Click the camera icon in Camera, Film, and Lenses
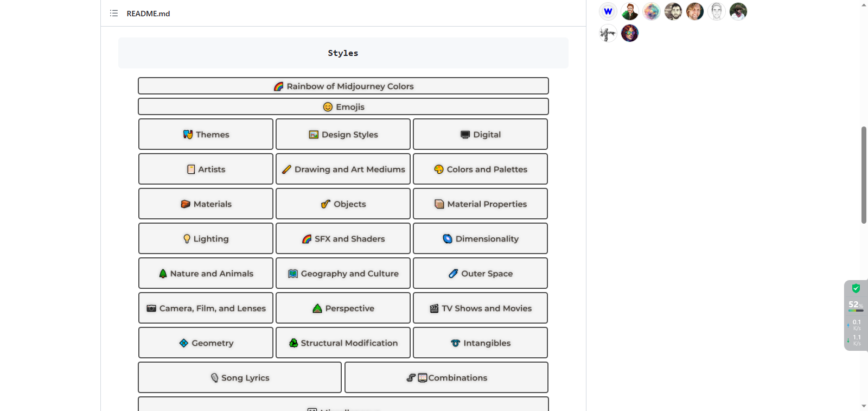868x411 pixels. [151, 308]
